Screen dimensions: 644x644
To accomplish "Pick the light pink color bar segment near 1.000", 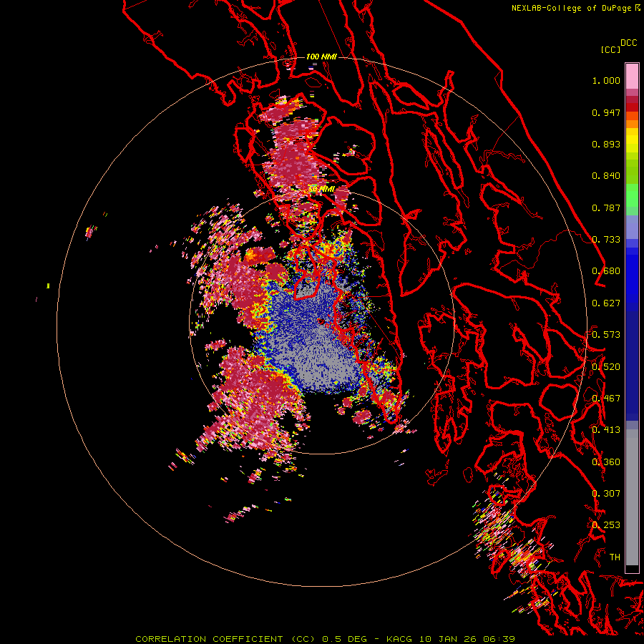I will coord(632,77).
